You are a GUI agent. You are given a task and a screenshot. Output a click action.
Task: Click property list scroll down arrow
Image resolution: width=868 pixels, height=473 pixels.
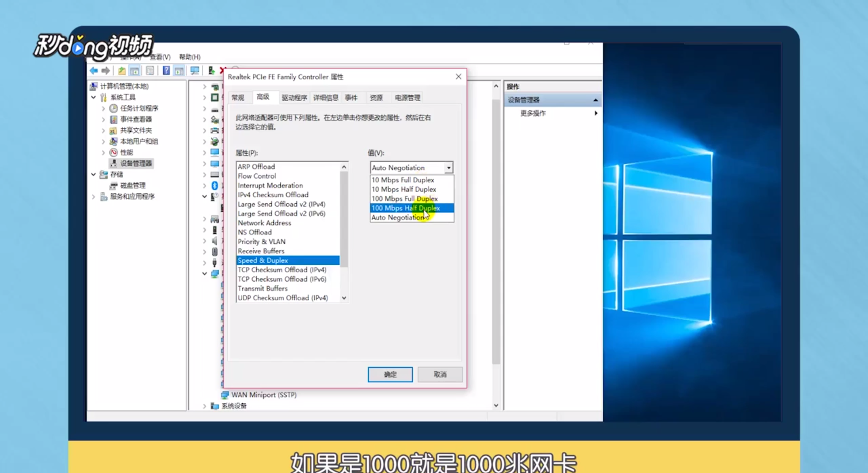click(344, 298)
